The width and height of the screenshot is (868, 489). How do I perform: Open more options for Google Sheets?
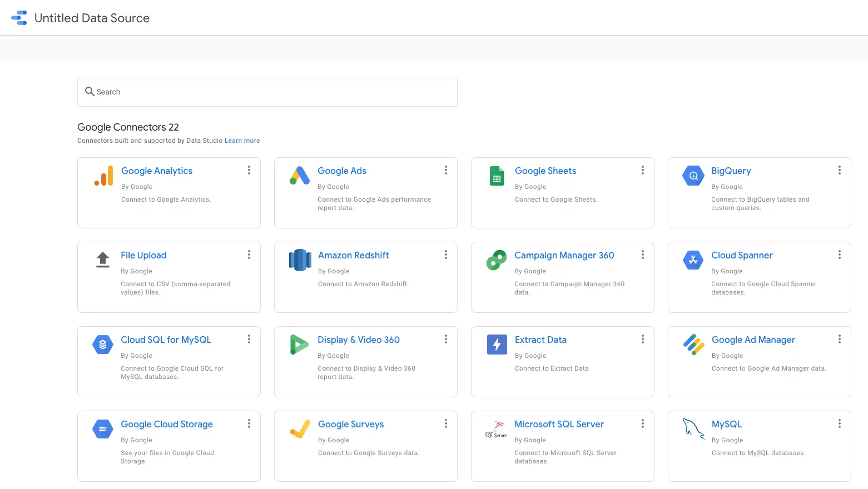click(643, 170)
